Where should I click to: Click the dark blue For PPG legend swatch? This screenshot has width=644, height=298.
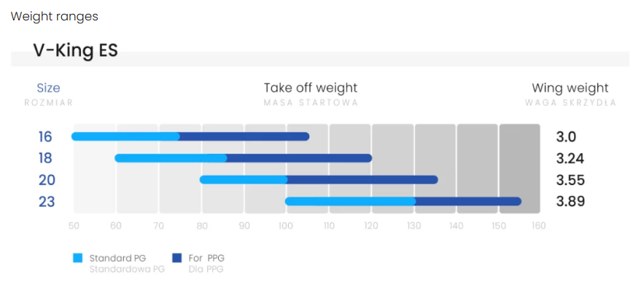tap(177, 258)
